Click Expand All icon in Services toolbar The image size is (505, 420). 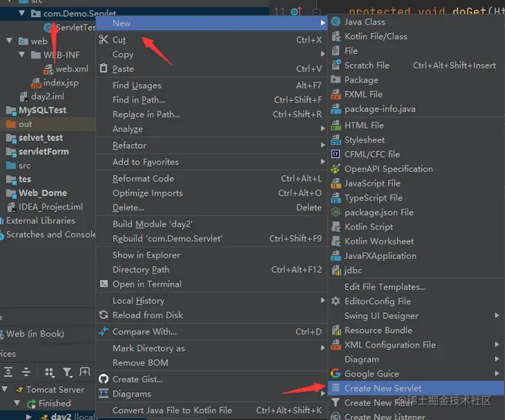point(8,372)
